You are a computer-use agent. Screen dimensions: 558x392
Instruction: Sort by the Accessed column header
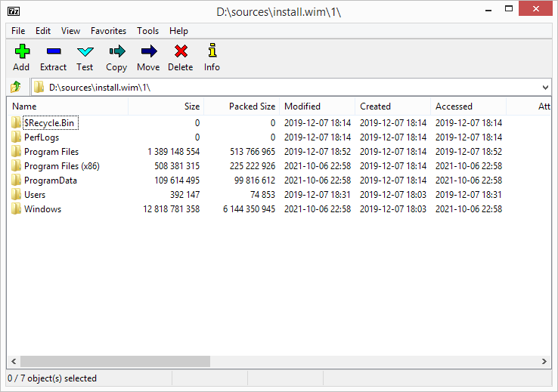coord(468,106)
